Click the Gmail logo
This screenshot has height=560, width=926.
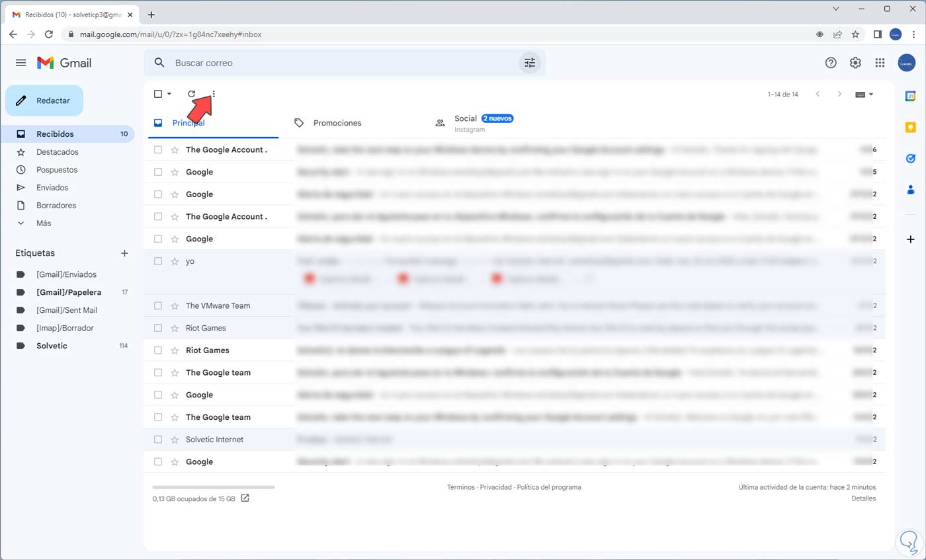pyautogui.click(x=64, y=63)
